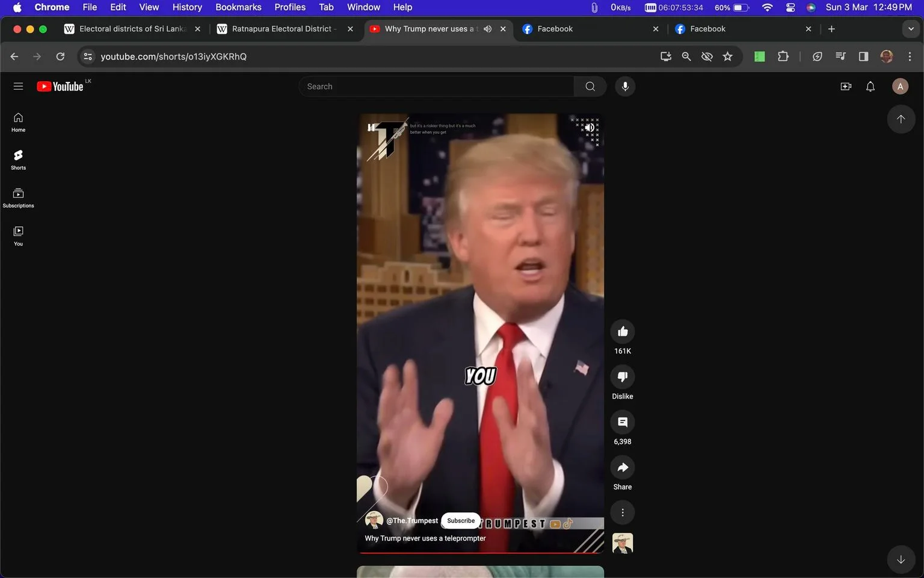Mute the short using the volume icon

590,128
